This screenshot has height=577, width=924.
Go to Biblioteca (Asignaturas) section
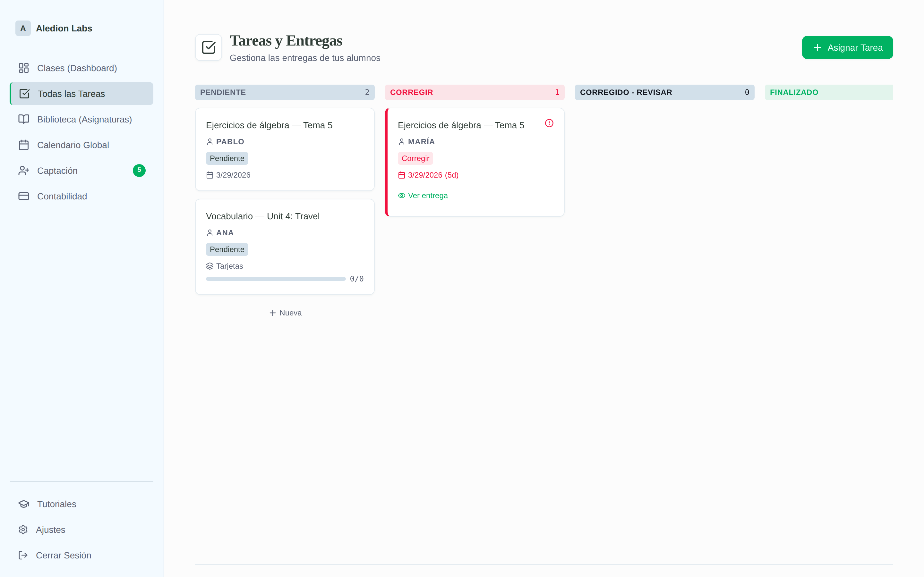coord(84,120)
